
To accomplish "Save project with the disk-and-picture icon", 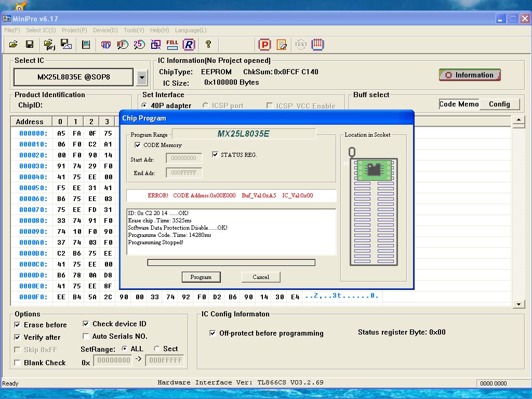I will [x=66, y=45].
